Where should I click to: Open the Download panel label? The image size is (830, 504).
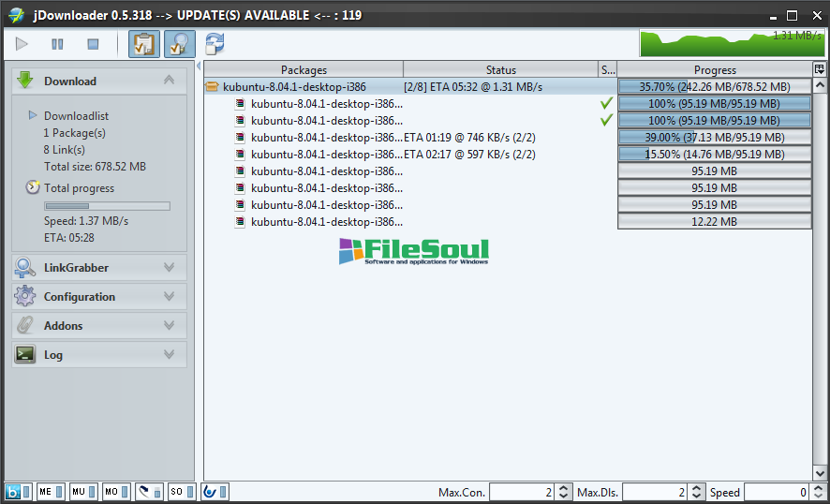70,81
